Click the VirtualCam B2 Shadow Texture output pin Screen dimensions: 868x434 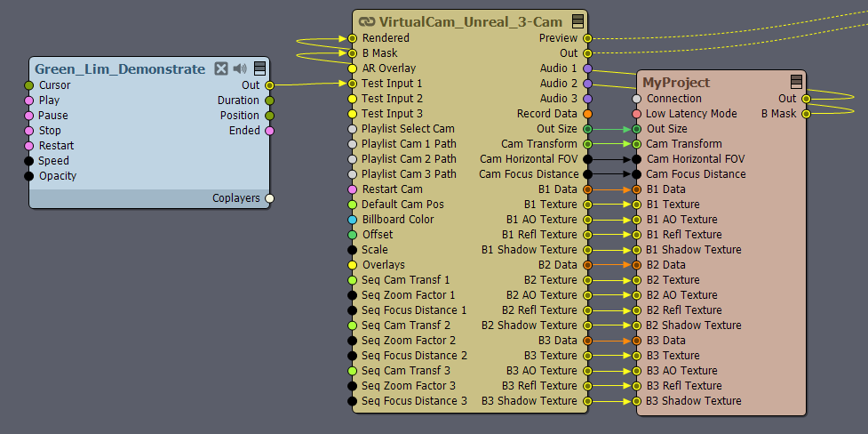(x=588, y=325)
